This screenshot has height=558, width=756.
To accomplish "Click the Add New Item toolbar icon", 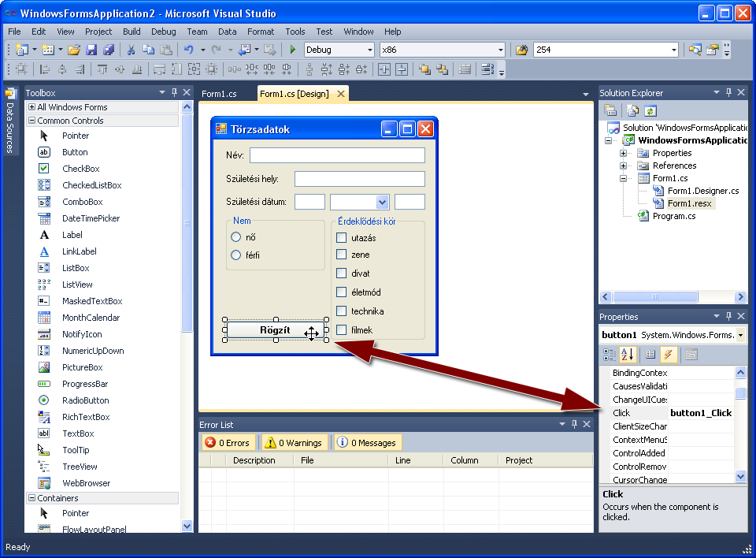I will click(48, 50).
